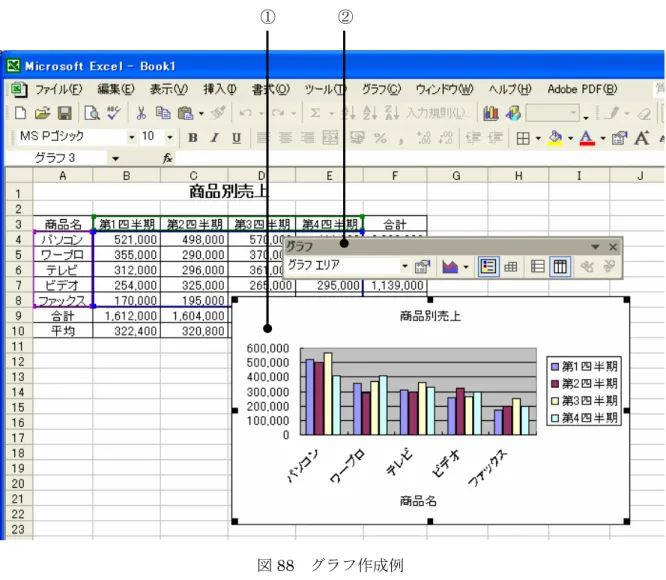Screen dimensions: 666x580
Task: Open the グラフ(C) menu
Action: coord(381,89)
